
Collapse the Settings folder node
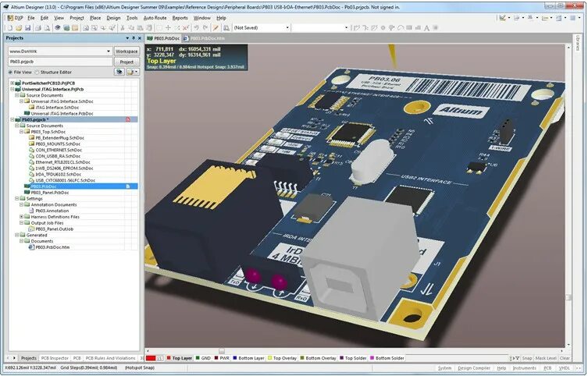pyautogui.click(x=17, y=198)
